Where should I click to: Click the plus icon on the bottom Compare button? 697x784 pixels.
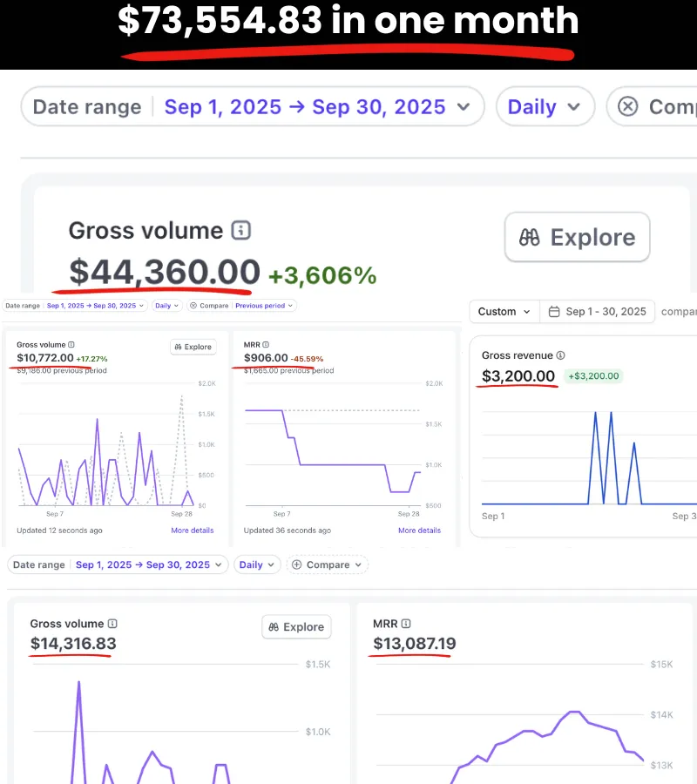tap(297, 564)
